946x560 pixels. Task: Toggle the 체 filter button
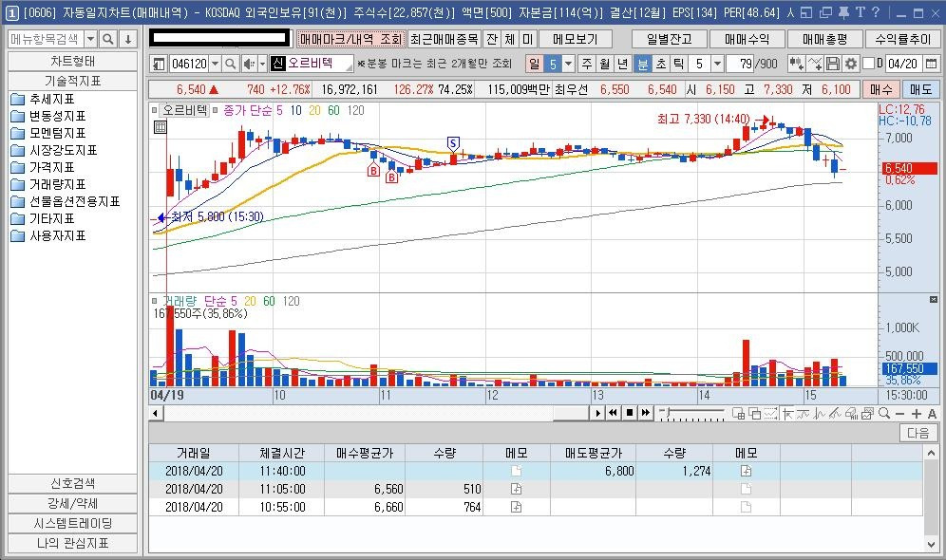510,39
